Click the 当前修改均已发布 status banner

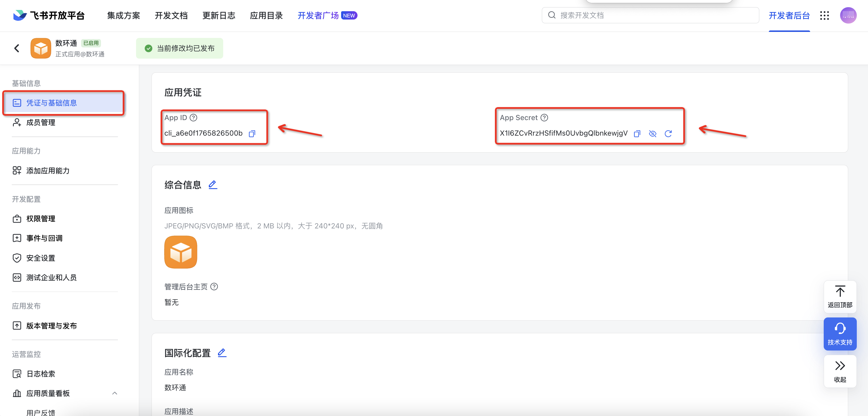[x=179, y=49]
